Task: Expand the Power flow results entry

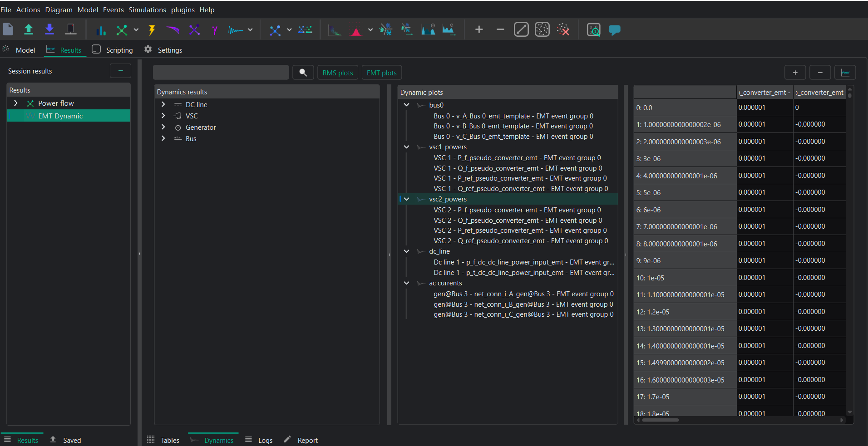Action: (x=16, y=103)
